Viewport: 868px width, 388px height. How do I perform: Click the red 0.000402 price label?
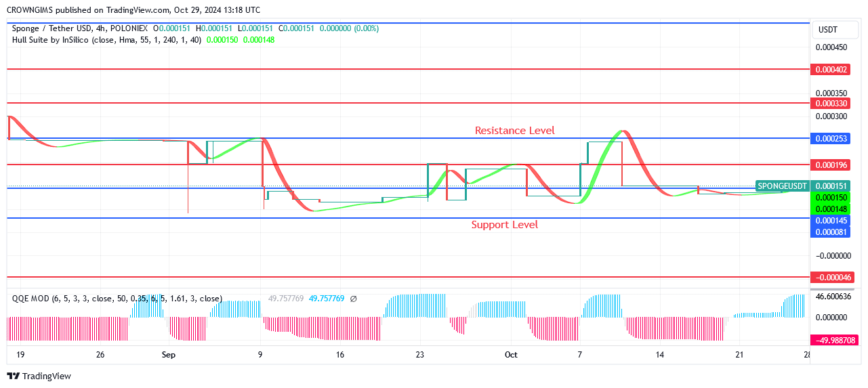(830, 70)
